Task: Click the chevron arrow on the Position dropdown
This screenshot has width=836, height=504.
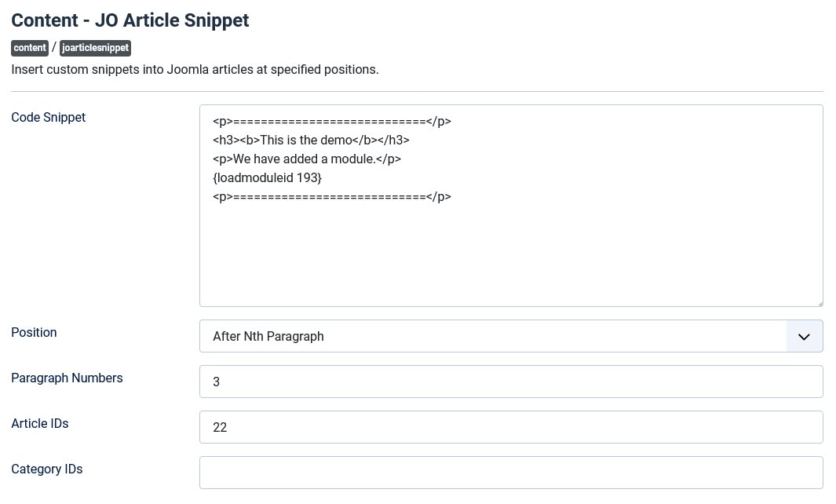Action: coord(804,337)
